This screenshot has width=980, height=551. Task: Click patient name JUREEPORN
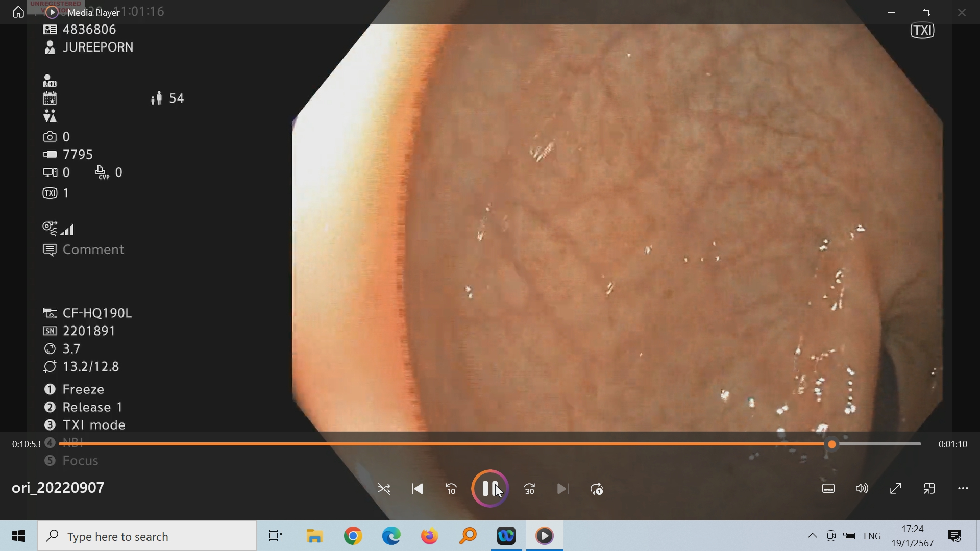[x=98, y=47]
